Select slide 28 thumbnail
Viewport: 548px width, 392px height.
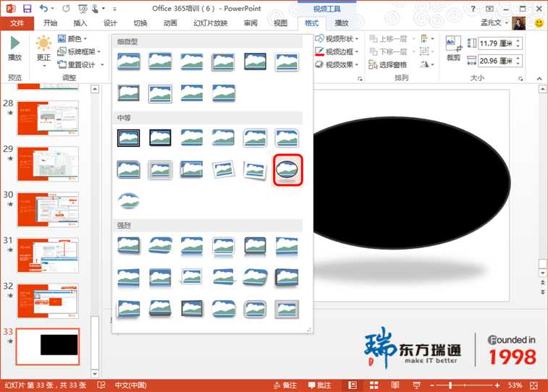(49, 118)
